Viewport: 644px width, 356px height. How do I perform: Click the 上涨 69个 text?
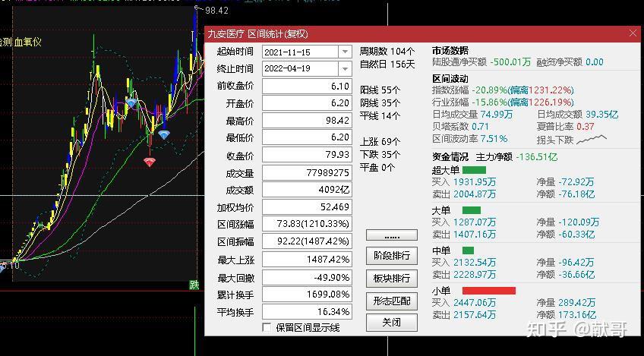[380, 142]
